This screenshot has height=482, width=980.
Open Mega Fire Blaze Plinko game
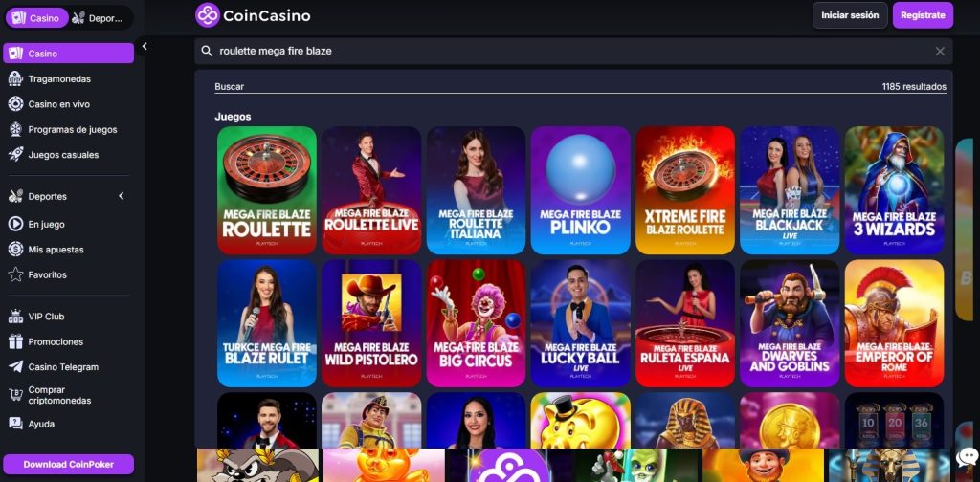click(x=581, y=190)
